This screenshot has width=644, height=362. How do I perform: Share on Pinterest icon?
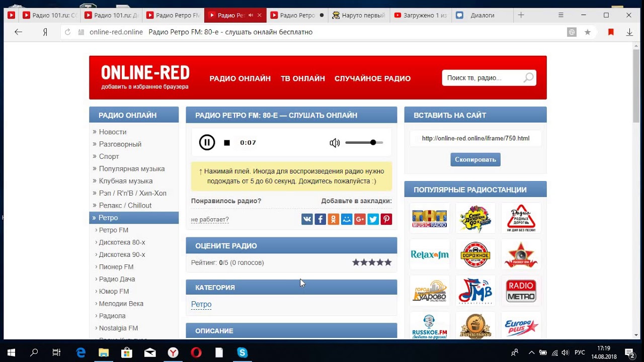click(x=386, y=219)
